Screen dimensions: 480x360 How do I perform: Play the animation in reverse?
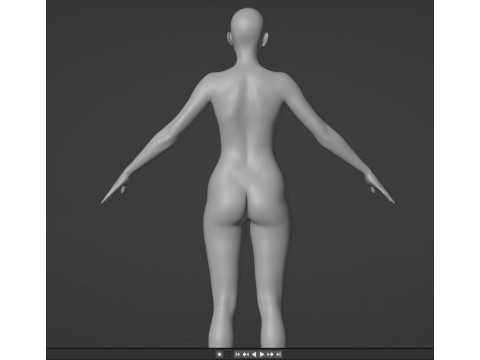pos(254,354)
